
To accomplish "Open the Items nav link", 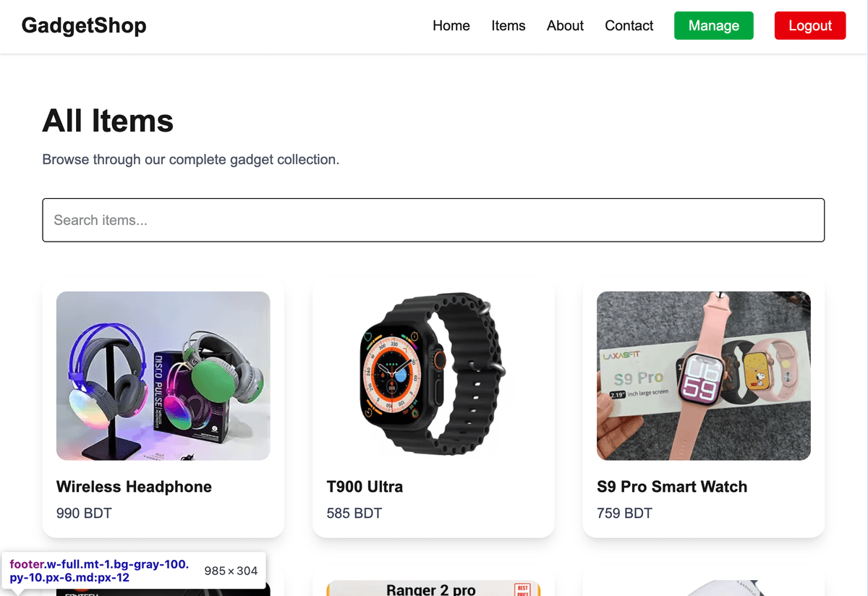I will tap(508, 25).
